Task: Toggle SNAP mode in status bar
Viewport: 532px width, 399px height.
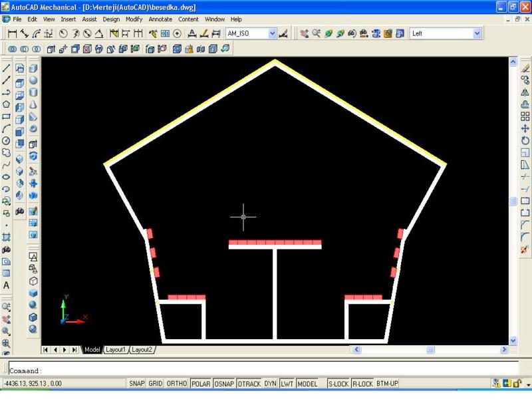Action: click(137, 384)
